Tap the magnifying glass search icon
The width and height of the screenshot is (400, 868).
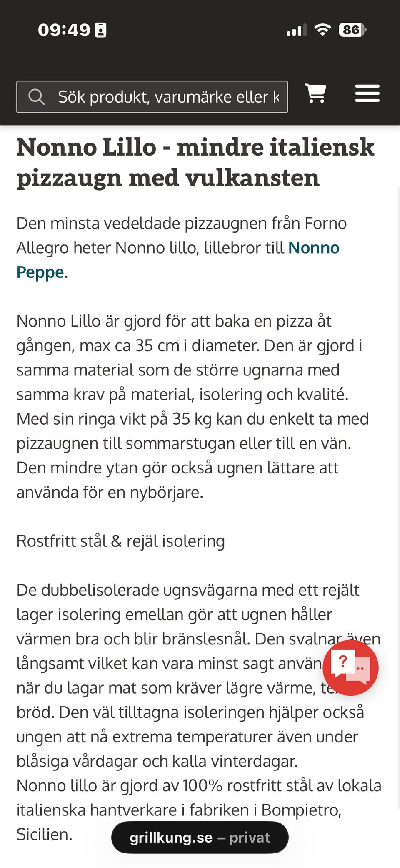(36, 97)
